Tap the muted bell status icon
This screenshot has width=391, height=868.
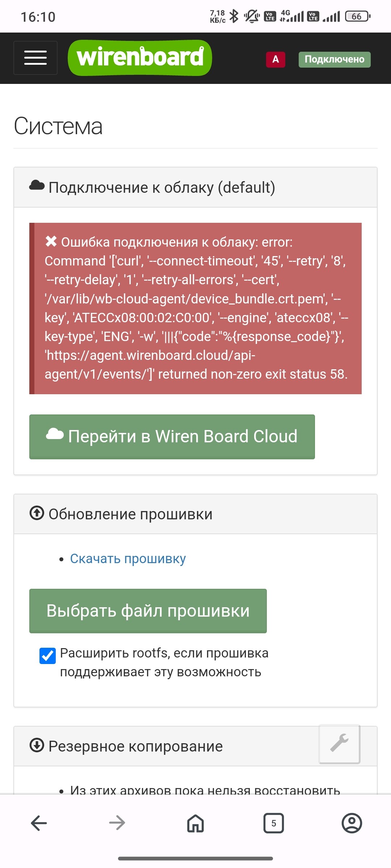[252, 16]
